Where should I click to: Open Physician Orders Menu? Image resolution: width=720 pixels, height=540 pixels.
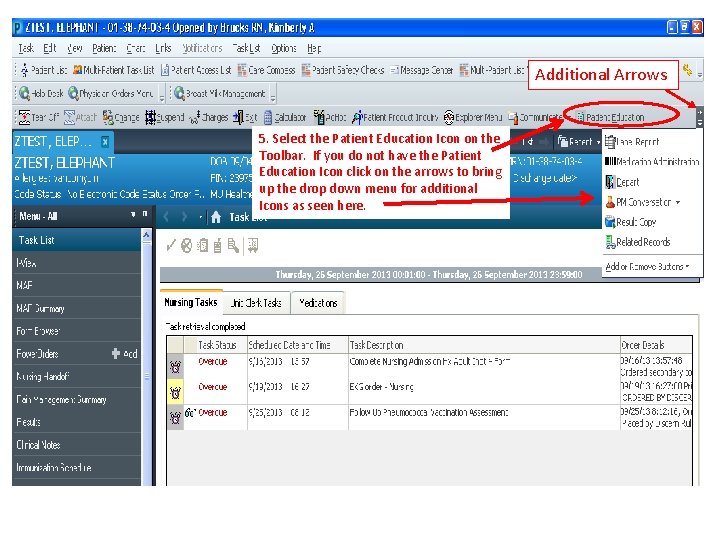click(111, 94)
